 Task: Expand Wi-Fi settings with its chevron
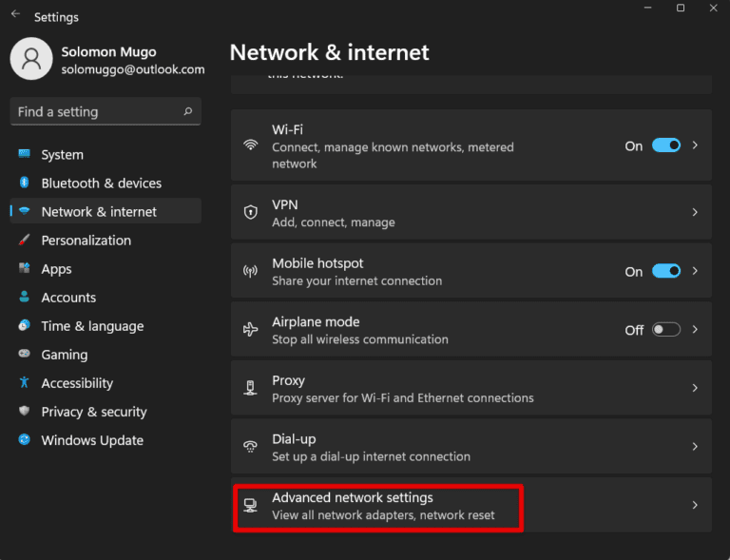pos(695,145)
